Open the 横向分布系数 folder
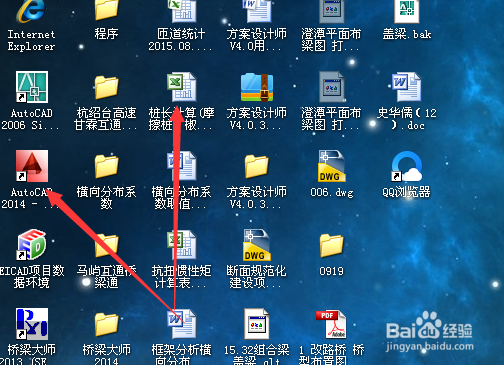 coord(106,166)
